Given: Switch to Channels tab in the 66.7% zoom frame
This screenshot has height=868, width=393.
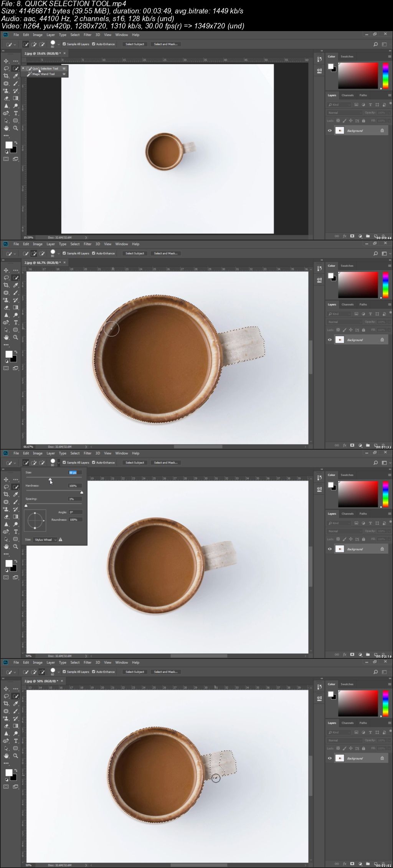Looking at the screenshot, I should tap(347, 304).
